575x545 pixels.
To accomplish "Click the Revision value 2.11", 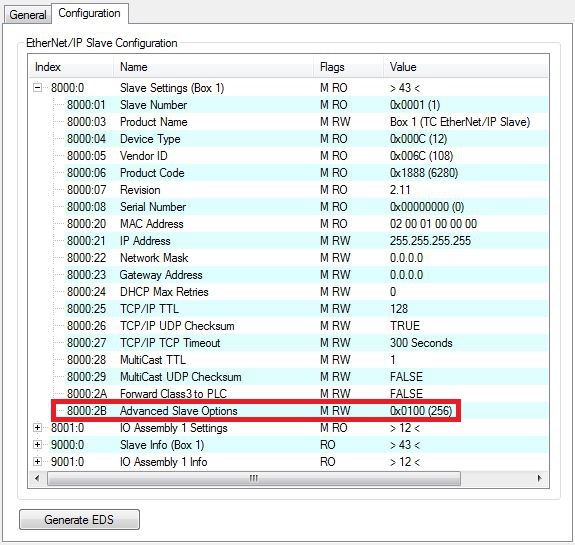I will 400,190.
